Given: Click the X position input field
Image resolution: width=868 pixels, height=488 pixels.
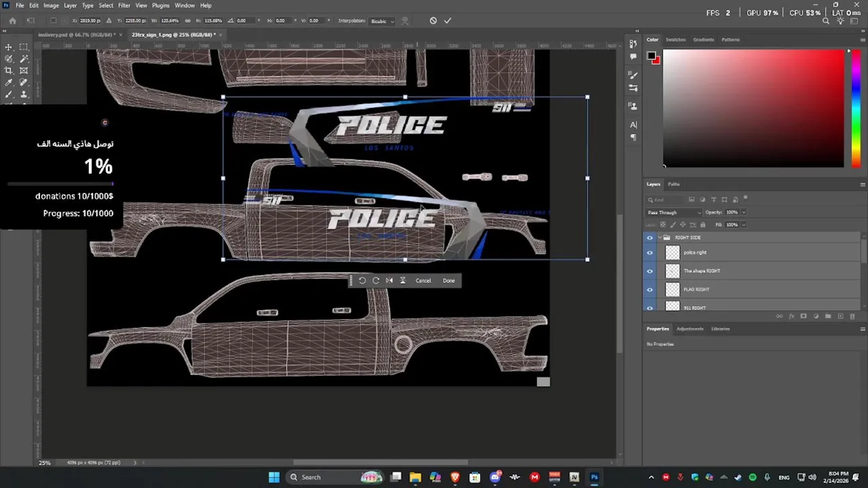Looking at the screenshot, I should tap(90, 21).
